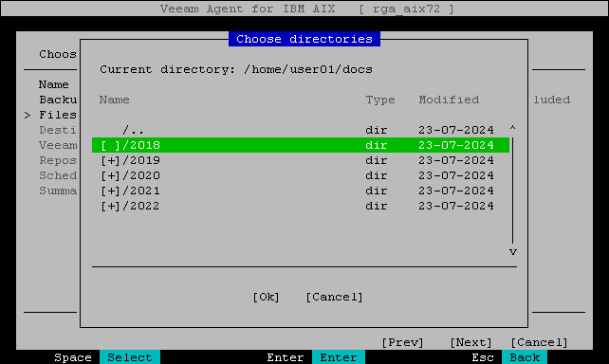609x364 pixels.
Task: Advance the wizard with the Next button
Action: pyautogui.click(x=471, y=342)
